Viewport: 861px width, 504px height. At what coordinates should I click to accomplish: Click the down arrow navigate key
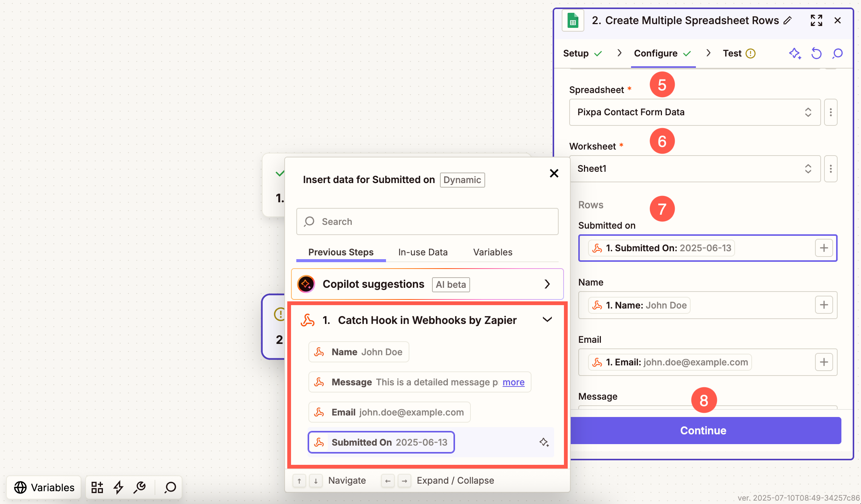[316, 481]
